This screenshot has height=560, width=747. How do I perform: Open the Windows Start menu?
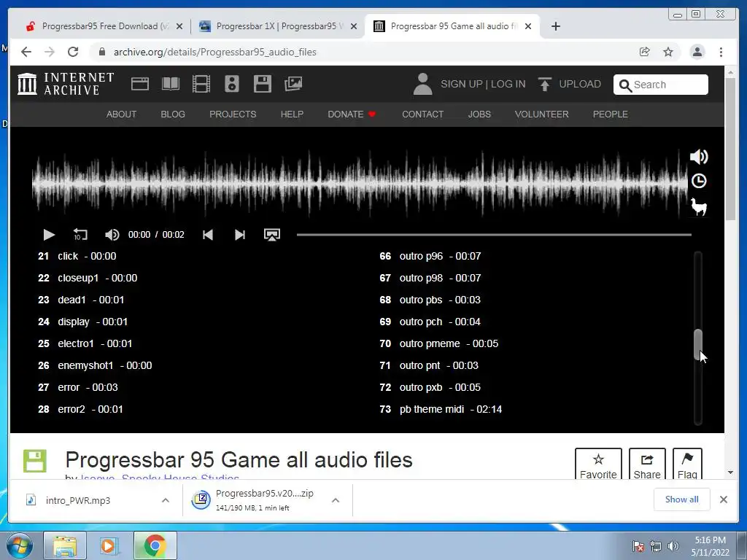point(20,545)
